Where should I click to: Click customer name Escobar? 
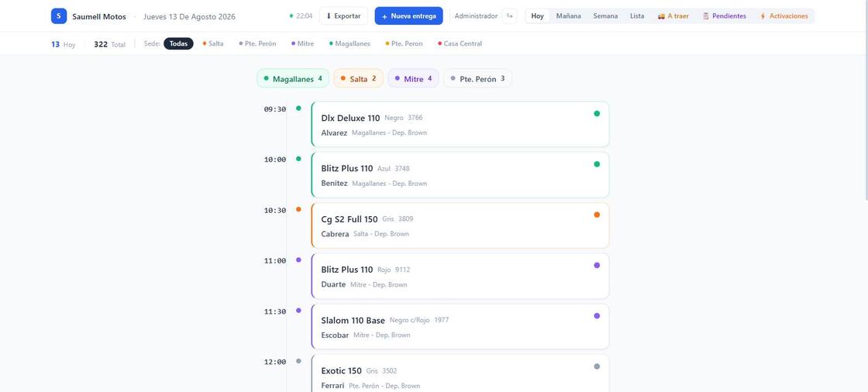pyautogui.click(x=335, y=335)
